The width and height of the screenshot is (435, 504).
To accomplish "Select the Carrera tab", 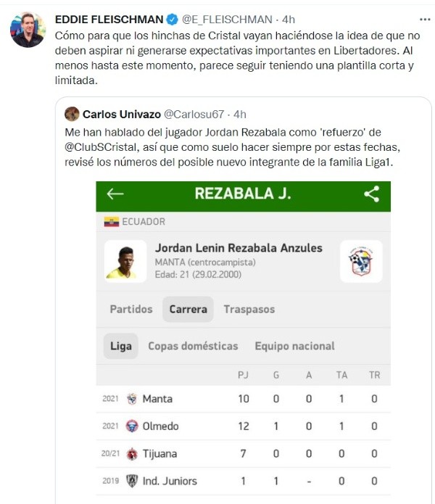I will pyautogui.click(x=188, y=309).
